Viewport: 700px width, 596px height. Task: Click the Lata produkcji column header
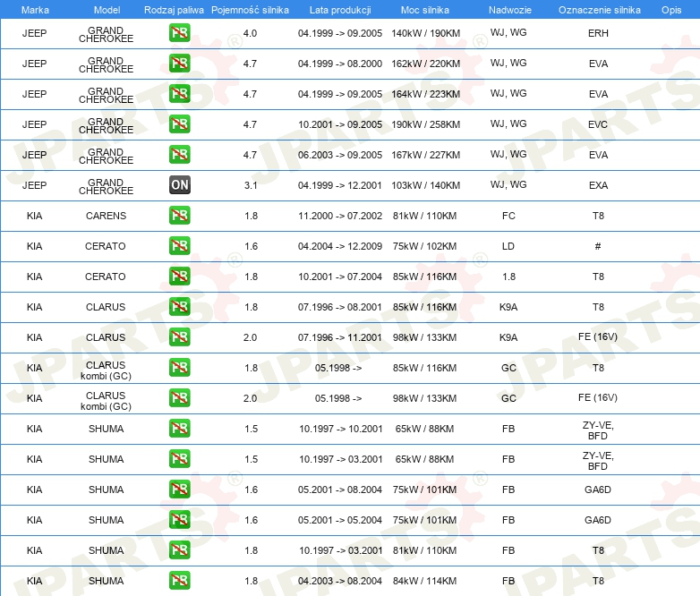pyautogui.click(x=340, y=10)
